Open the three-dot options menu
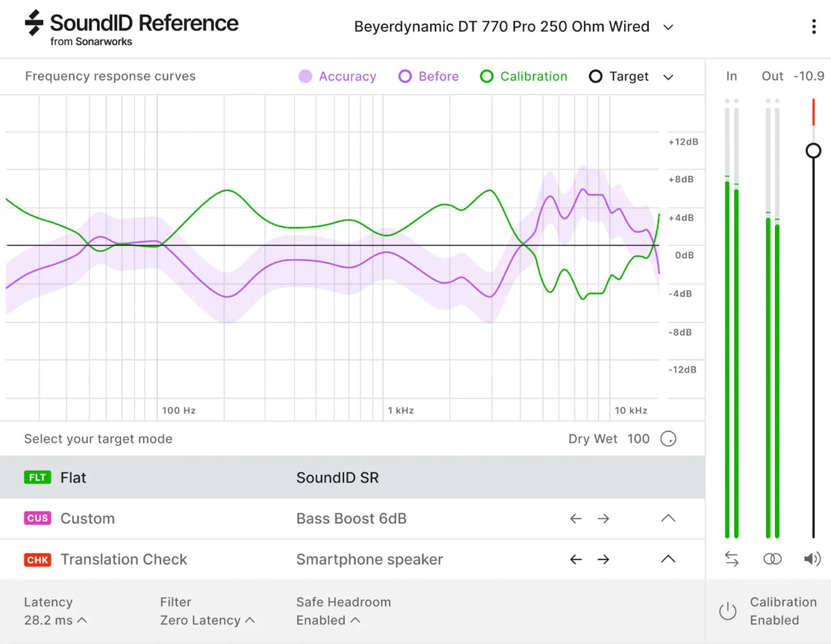The height and width of the screenshot is (644, 831). pos(813,27)
